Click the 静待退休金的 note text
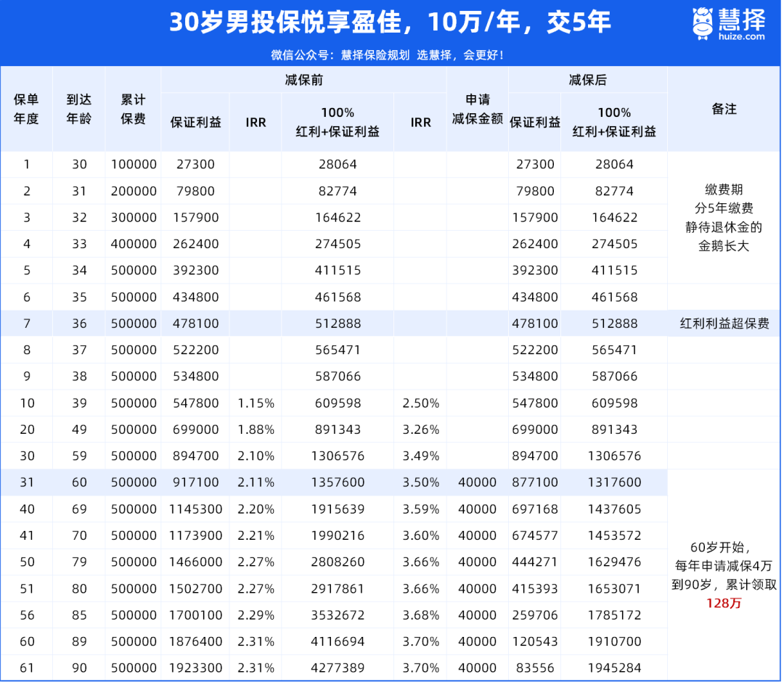This screenshot has width=784, height=682. [x=724, y=227]
